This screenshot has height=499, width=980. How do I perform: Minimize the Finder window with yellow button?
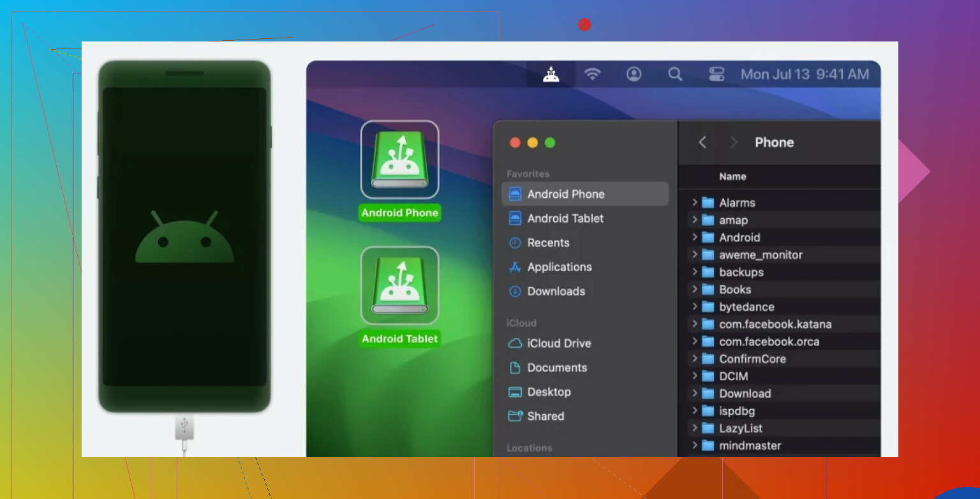(532, 142)
